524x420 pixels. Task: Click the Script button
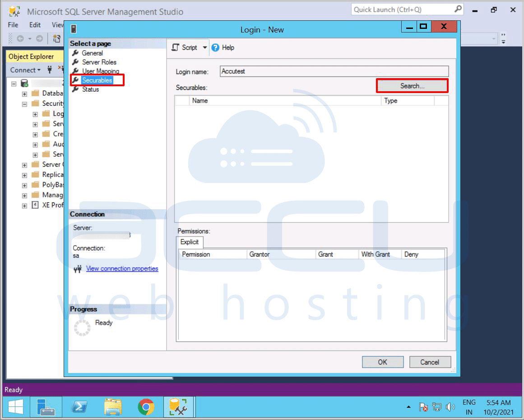pyautogui.click(x=189, y=47)
